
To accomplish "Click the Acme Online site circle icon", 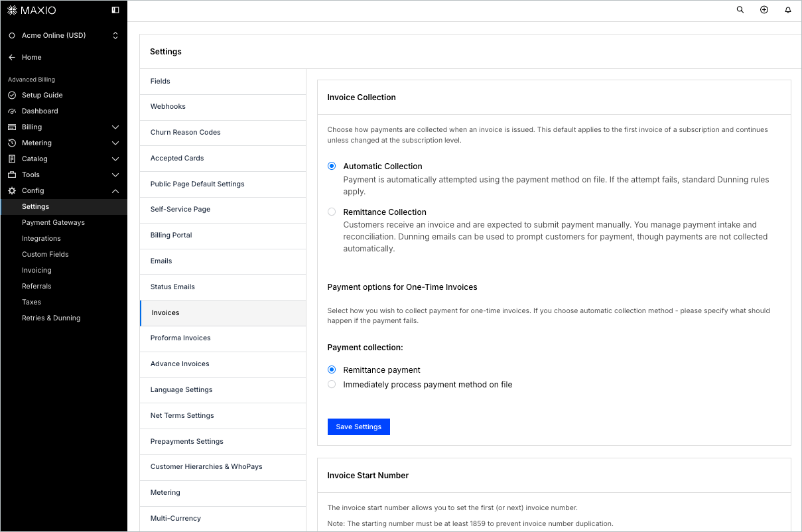I will coord(12,35).
